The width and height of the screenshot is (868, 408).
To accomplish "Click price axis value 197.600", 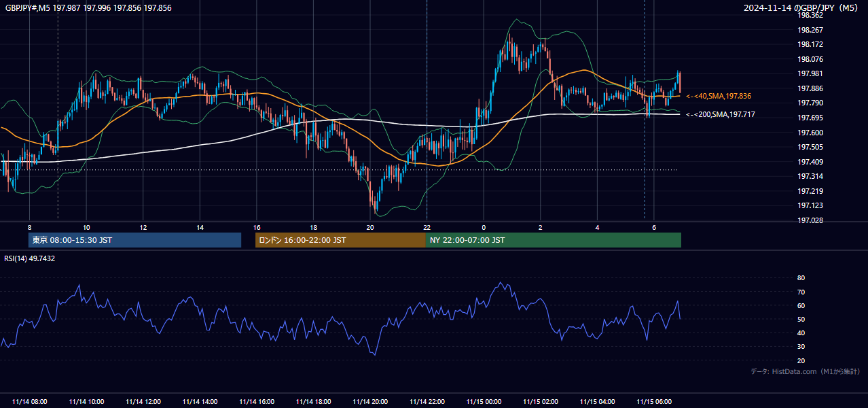I will pos(810,133).
